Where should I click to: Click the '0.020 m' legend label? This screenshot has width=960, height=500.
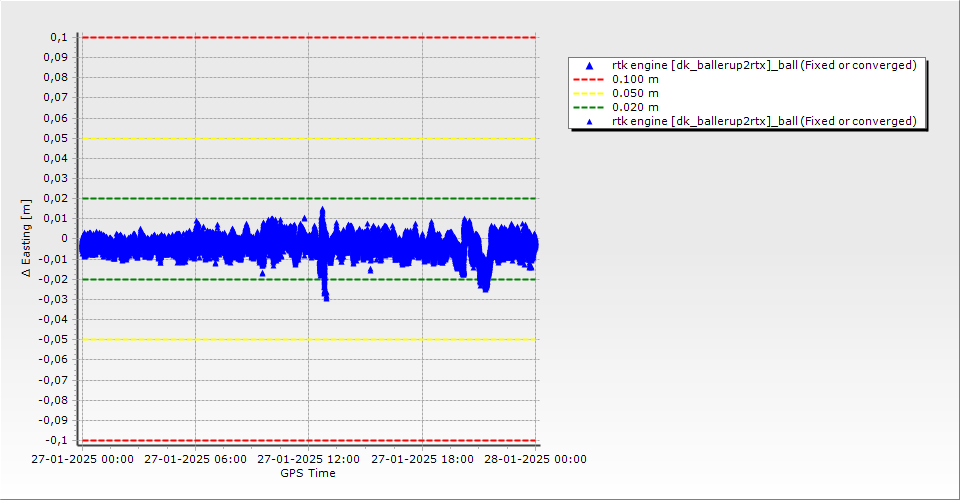pos(636,108)
